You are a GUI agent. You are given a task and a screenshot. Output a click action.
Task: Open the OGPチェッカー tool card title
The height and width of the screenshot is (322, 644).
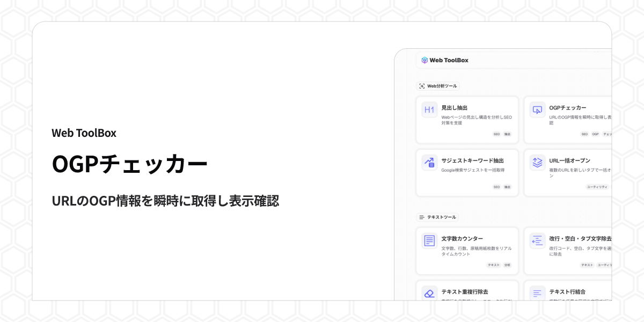tap(567, 108)
